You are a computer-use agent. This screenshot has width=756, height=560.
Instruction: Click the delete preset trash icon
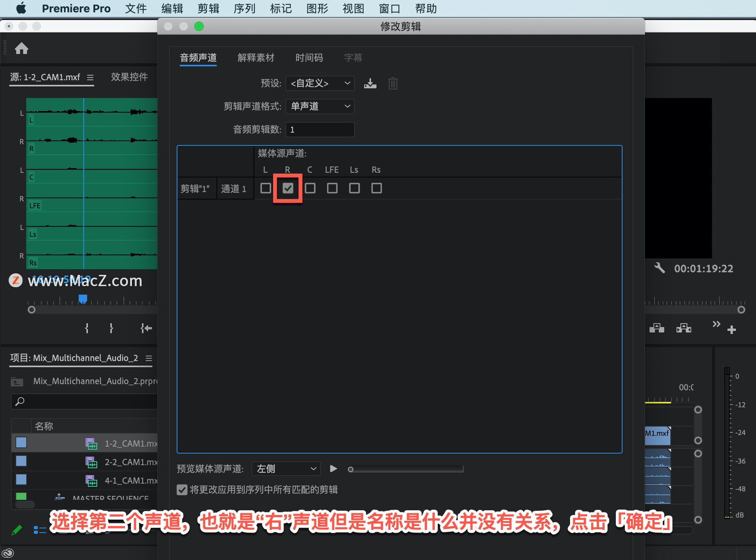coord(393,83)
